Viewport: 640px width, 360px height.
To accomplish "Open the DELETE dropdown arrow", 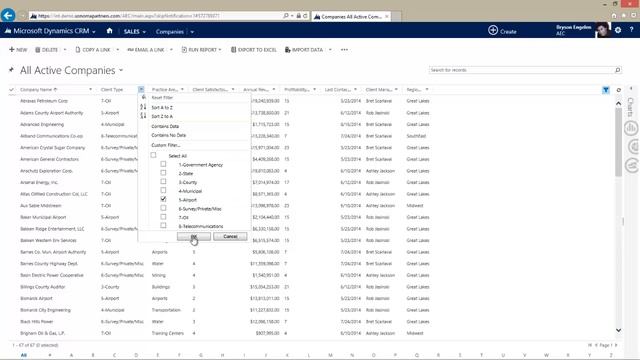I will point(65,50).
